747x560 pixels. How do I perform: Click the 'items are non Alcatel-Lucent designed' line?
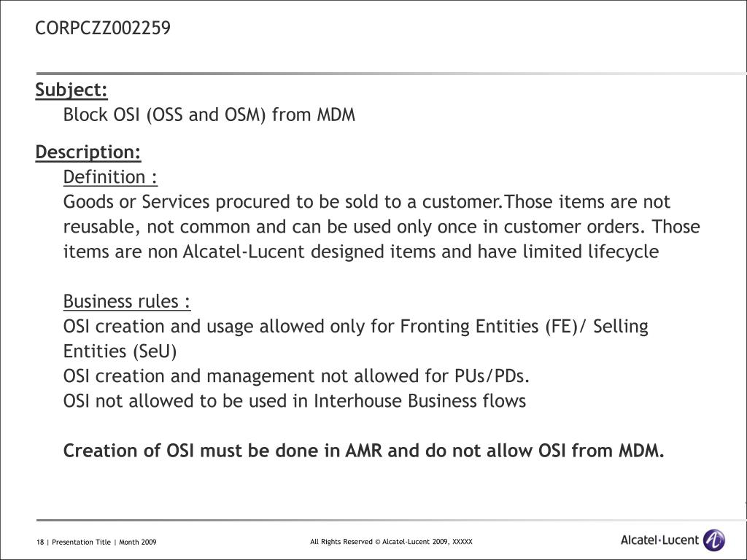point(360,252)
